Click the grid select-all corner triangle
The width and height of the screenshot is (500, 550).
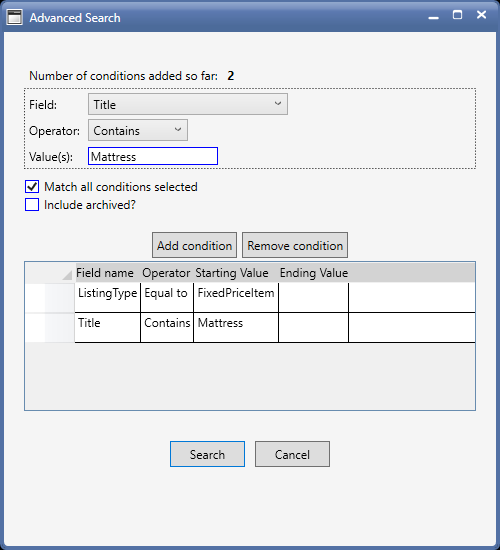click(x=67, y=275)
